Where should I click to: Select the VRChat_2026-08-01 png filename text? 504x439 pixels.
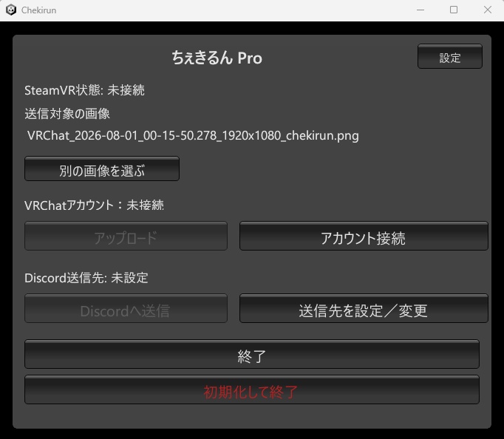pyautogui.click(x=193, y=136)
